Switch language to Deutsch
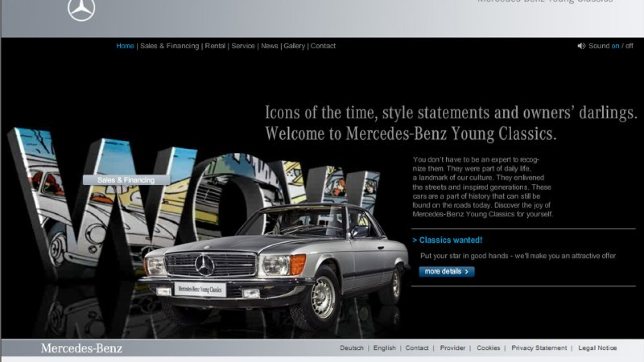Viewport: 644px width, 362px height. [352, 348]
